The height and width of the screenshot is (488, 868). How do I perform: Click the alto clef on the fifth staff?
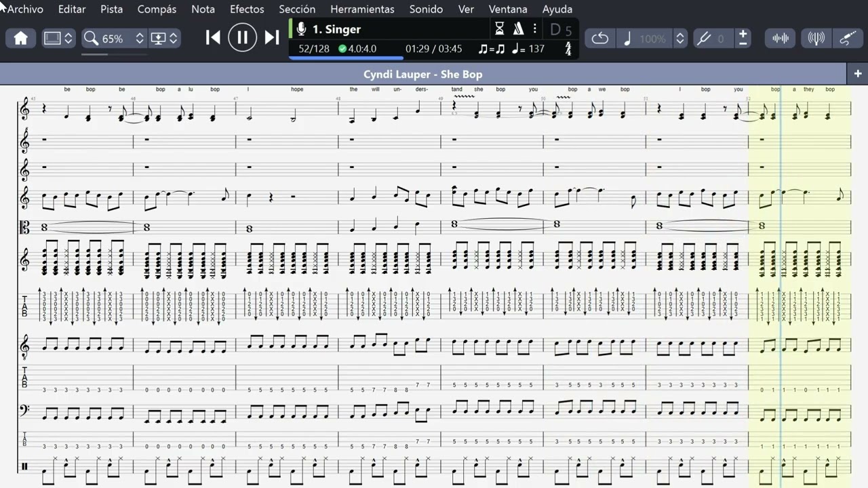(26, 227)
